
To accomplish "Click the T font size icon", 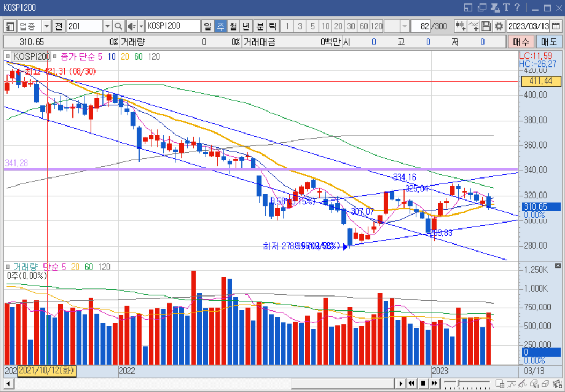I will pos(507,7).
